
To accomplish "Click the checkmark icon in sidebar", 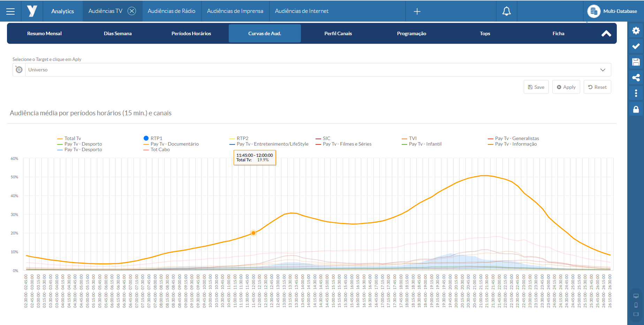I will point(636,46).
